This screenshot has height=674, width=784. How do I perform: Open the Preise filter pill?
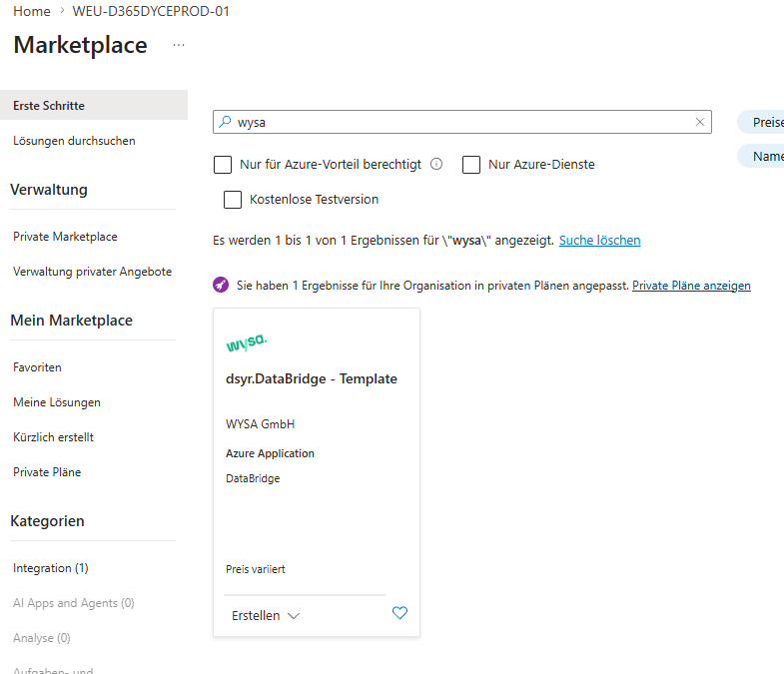pyautogui.click(x=760, y=122)
